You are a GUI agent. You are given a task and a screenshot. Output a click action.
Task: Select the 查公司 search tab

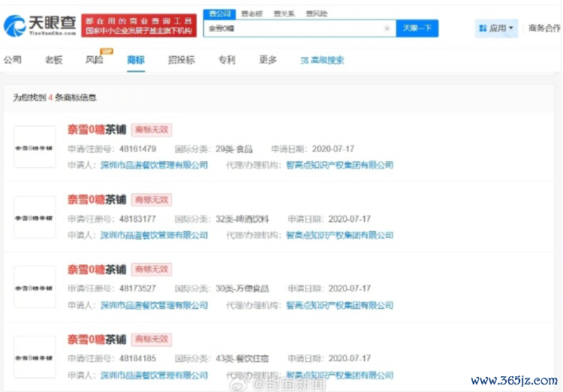click(x=219, y=14)
